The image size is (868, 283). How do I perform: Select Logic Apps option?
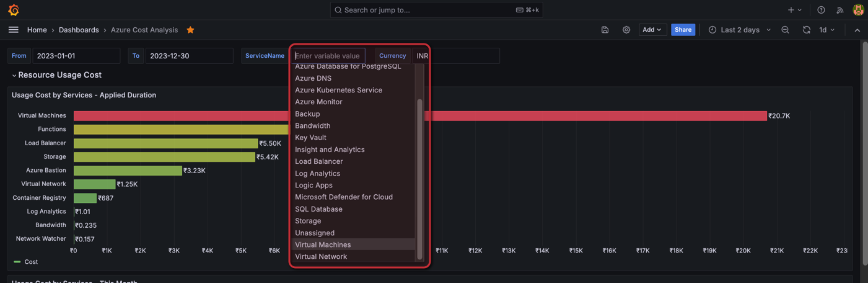353,185
